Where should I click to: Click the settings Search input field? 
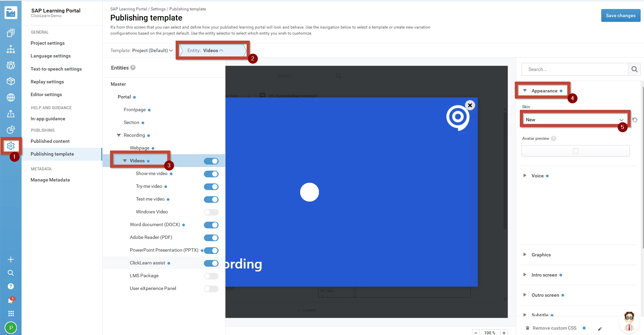coord(575,69)
